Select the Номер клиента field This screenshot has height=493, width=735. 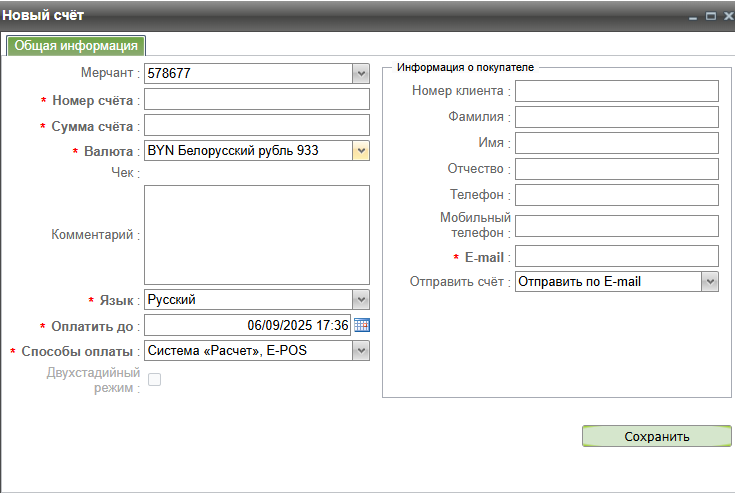tap(616, 91)
